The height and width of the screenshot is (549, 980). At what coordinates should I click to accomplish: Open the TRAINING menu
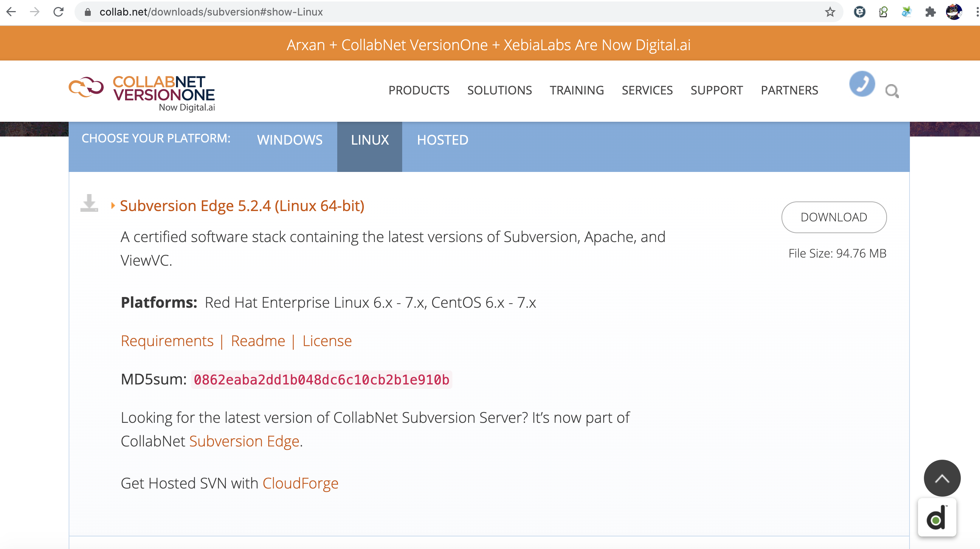click(577, 90)
